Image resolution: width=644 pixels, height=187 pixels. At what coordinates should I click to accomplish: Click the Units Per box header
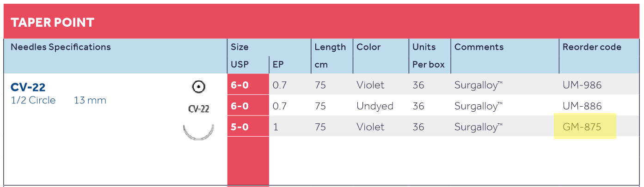[x=428, y=55]
